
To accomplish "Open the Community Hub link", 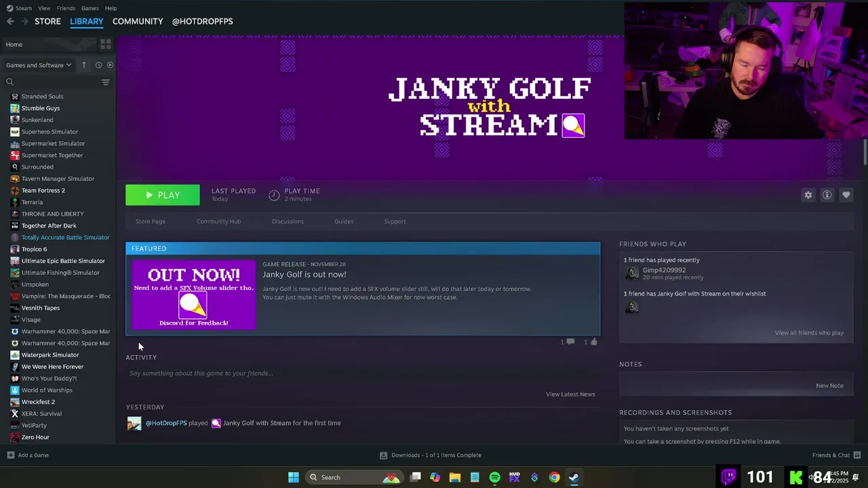I will (218, 222).
